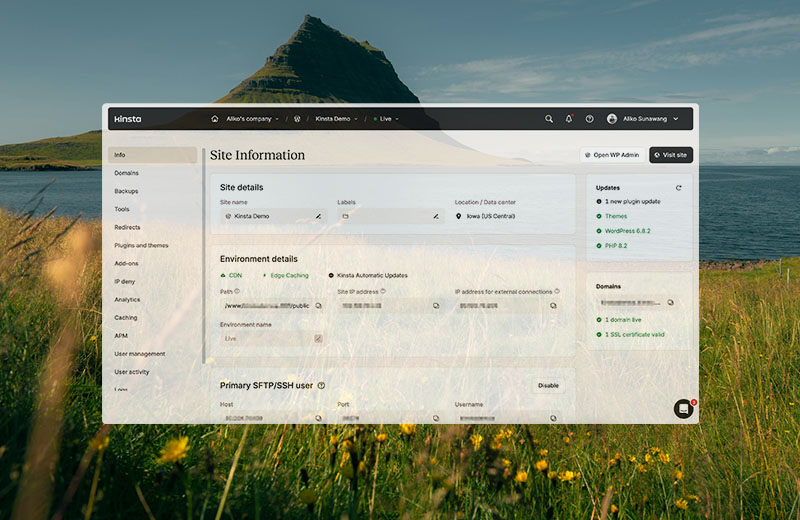
Task: Disable the Primary SFTP/SSH user
Action: coord(548,385)
